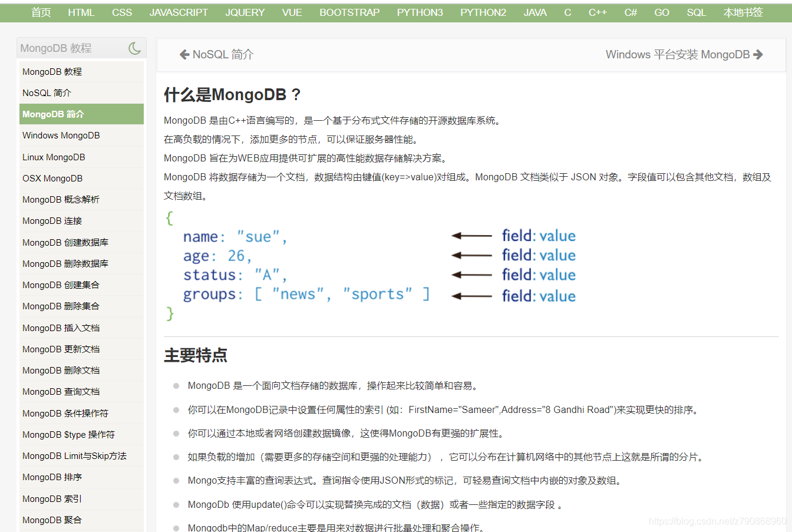Open Linux MongoDB sidebar item
This screenshot has width=792, height=532.
(x=81, y=157)
